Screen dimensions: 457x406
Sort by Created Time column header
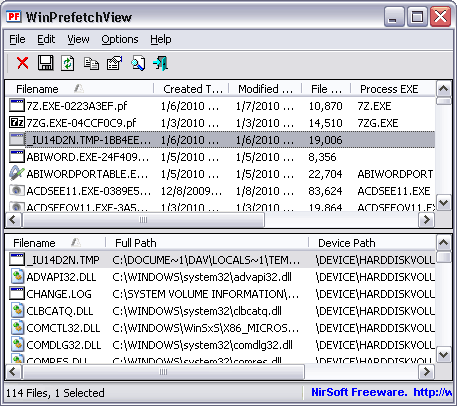coord(191,89)
